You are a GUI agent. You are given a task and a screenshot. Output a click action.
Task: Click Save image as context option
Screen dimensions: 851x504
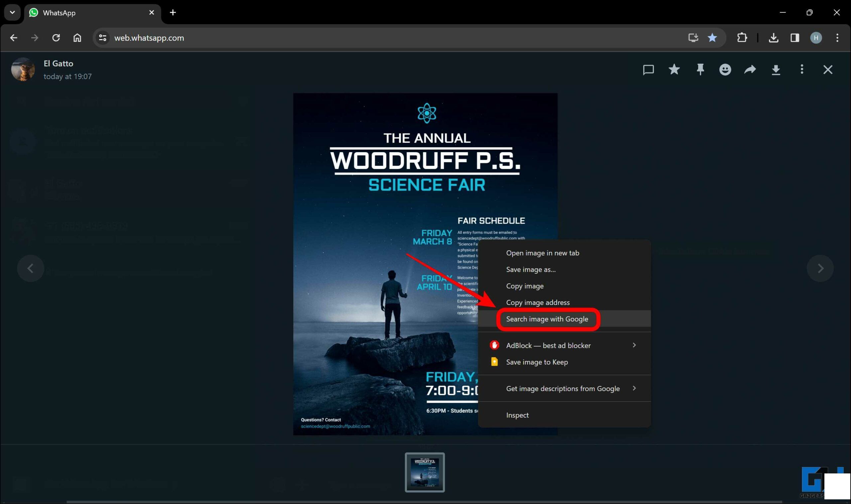click(x=531, y=269)
